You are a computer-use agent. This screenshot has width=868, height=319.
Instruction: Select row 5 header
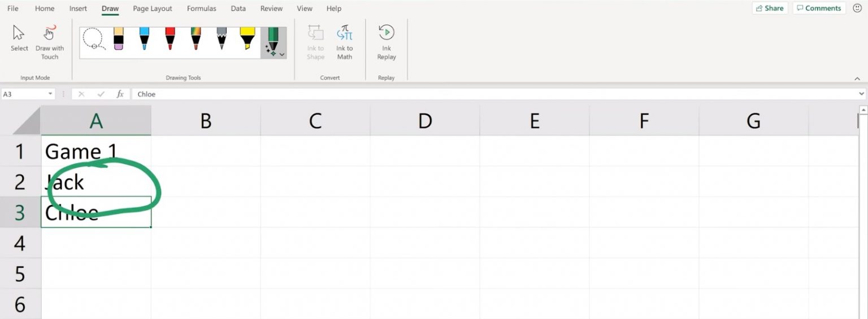point(20,274)
